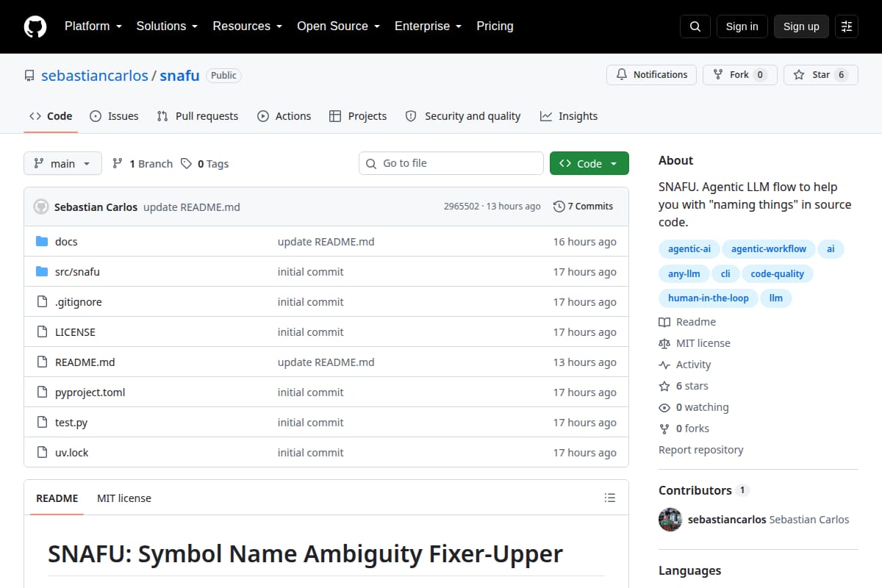Viewport: 882px width, 588px height.
Task: Click the Sign up button
Action: (801, 26)
